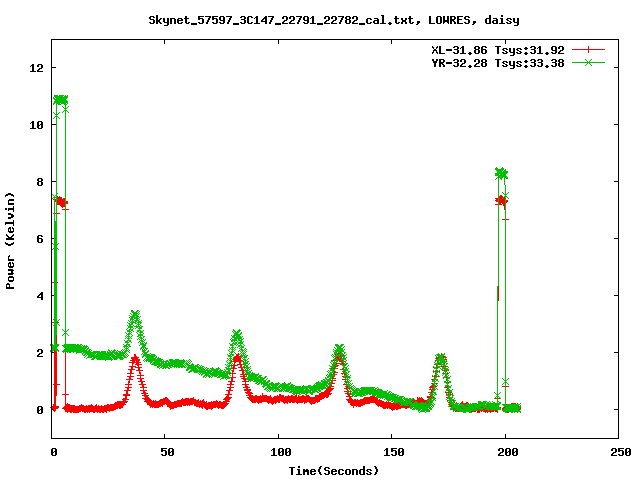
Task: Click the Time(Seconds) x-axis label
Action: 334,470
